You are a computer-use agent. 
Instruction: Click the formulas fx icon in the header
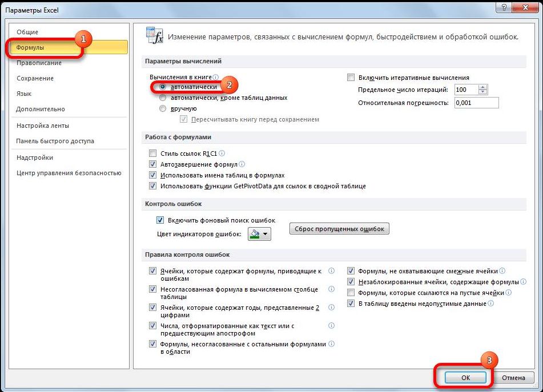coord(155,35)
